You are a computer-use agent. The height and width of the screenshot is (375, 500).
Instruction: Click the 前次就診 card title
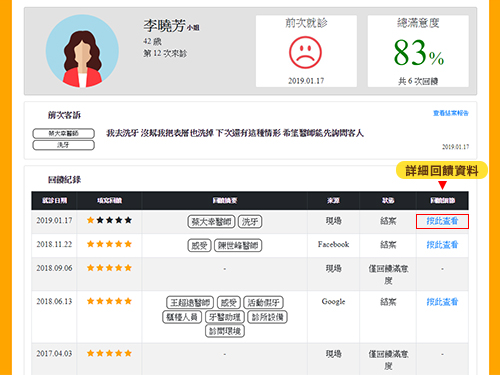point(306,23)
